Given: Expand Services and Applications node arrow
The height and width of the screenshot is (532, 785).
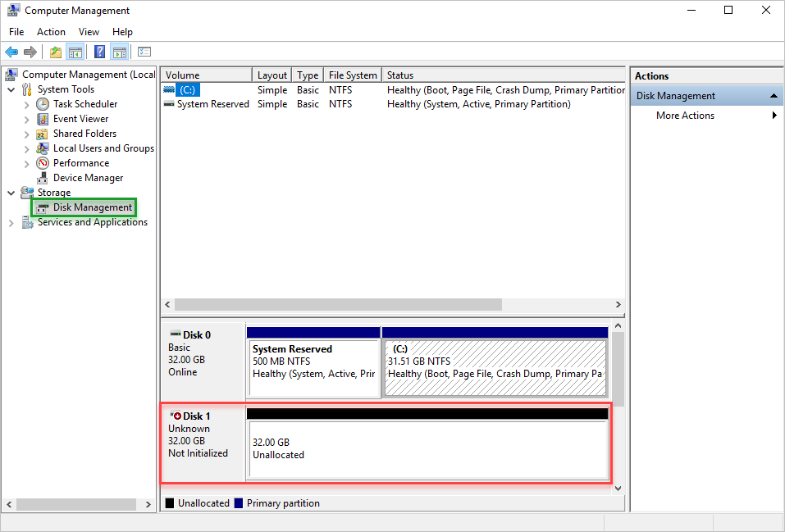Looking at the screenshot, I should pyautogui.click(x=11, y=222).
